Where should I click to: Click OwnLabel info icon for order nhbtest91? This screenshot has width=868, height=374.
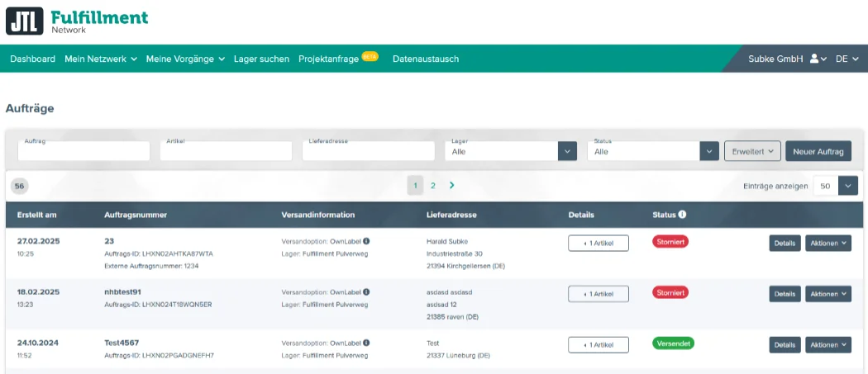point(366,291)
